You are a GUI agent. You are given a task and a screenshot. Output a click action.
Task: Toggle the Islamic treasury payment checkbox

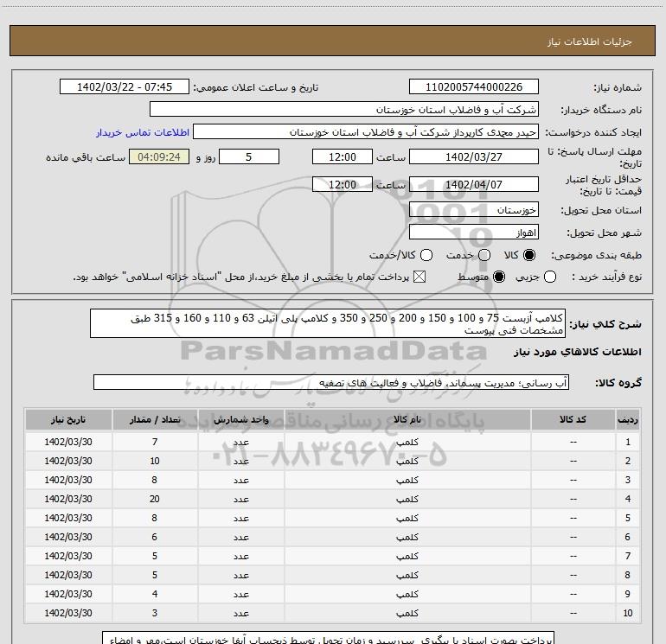pos(419,277)
